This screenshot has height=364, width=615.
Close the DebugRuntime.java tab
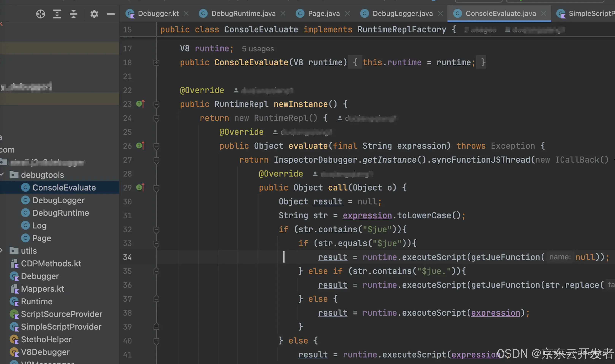pos(283,13)
